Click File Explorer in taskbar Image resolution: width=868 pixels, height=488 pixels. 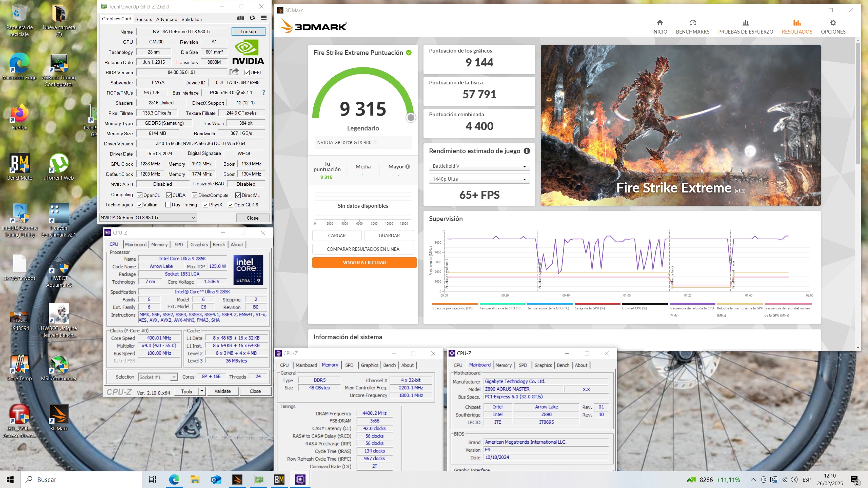pos(195,480)
